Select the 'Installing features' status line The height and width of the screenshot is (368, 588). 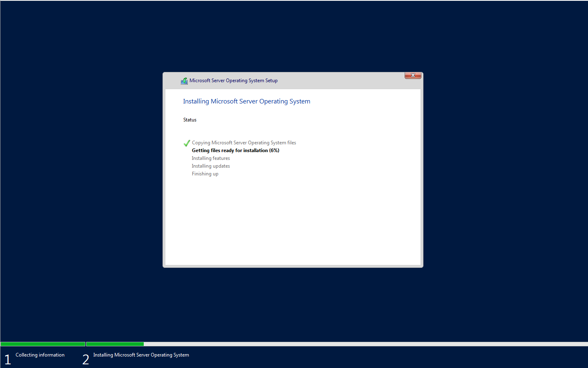coord(211,158)
